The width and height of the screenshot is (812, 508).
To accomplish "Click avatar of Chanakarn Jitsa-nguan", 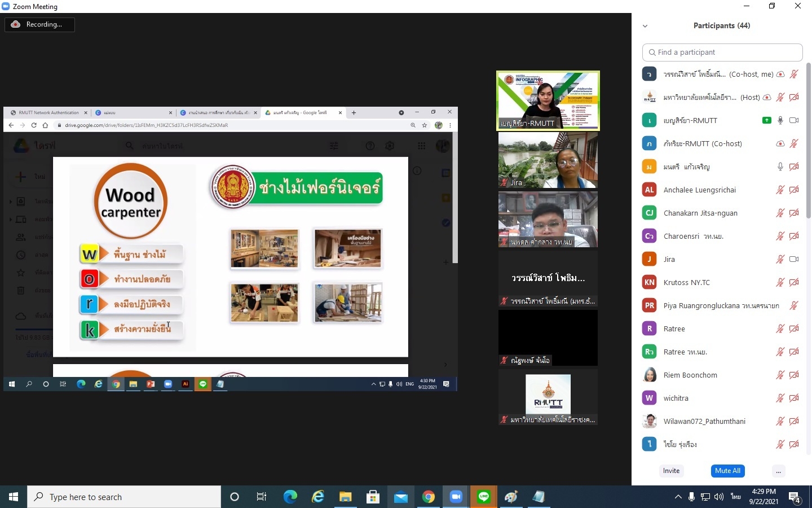I will [650, 213].
